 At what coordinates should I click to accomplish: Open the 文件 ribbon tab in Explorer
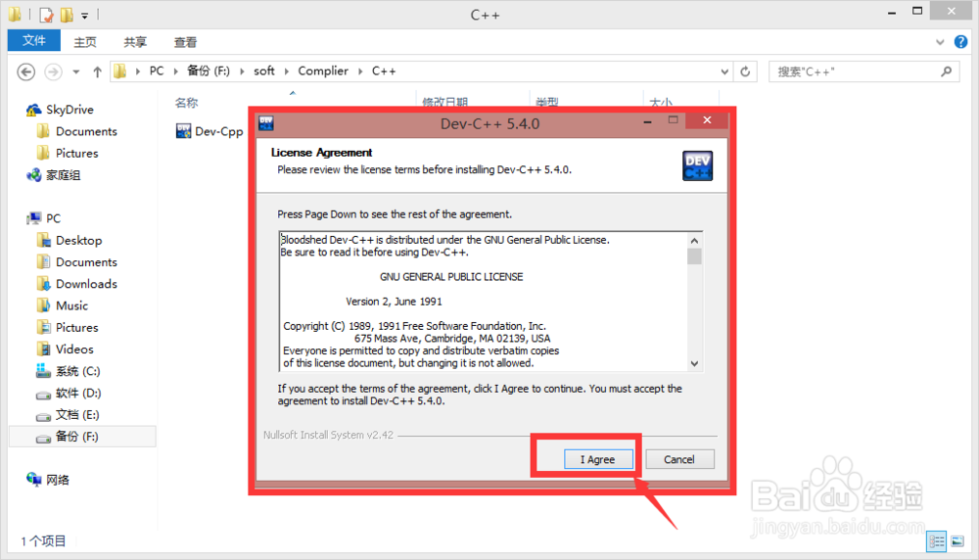(x=33, y=40)
